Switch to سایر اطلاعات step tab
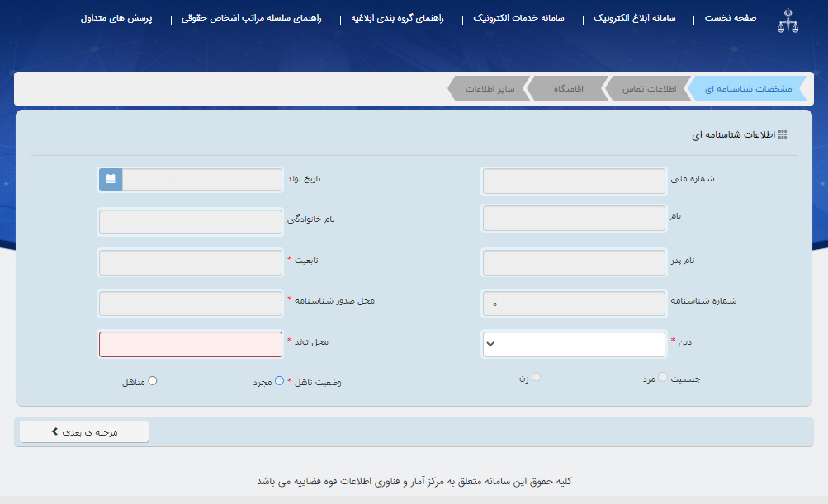 click(x=490, y=88)
